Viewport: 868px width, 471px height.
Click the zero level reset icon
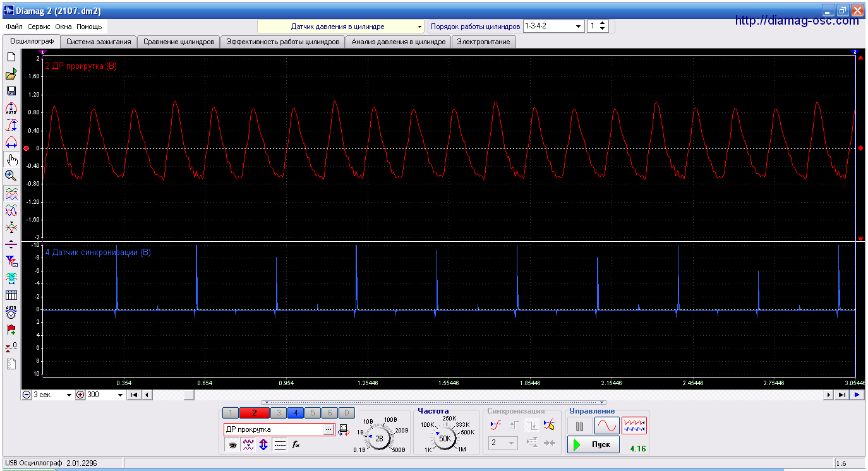tap(11, 347)
